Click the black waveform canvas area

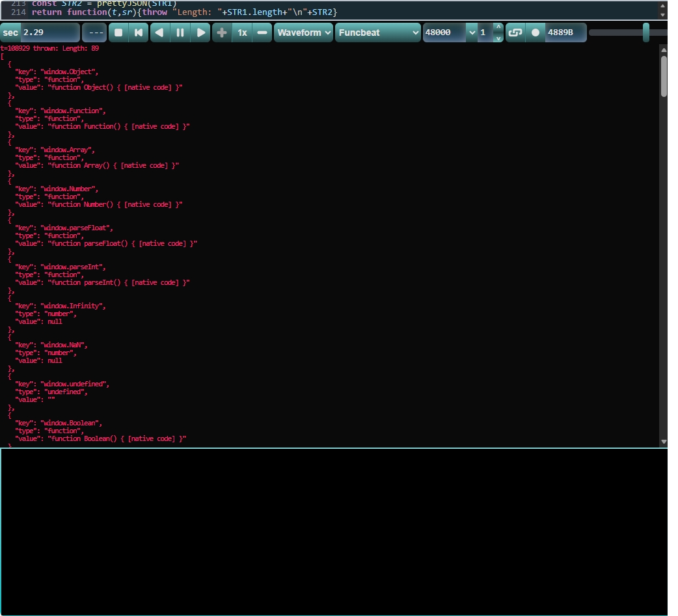tap(333, 531)
